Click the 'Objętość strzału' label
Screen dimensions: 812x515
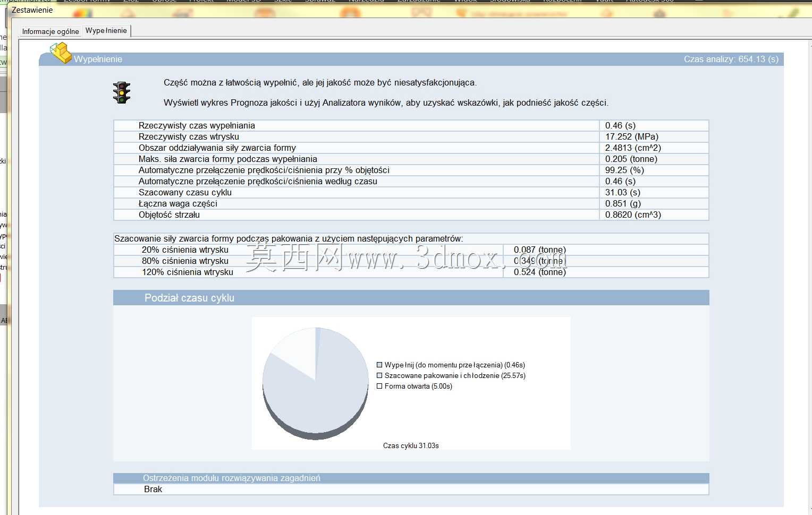click(x=169, y=214)
